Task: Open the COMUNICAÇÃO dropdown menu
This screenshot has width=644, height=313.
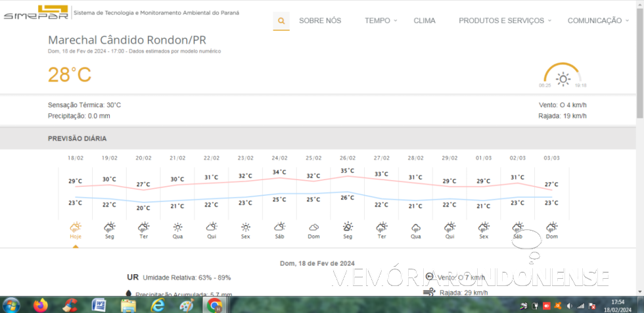Action: [x=597, y=21]
